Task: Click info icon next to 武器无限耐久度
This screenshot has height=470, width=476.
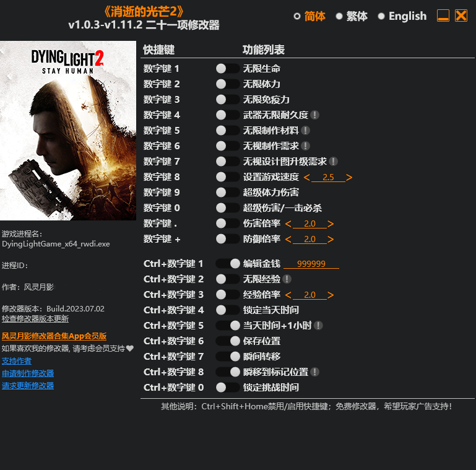Action: point(315,115)
